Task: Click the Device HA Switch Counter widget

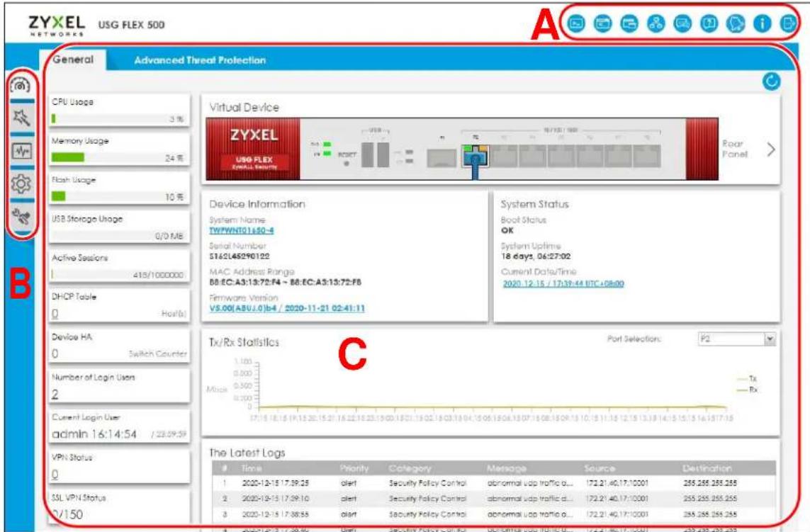Action: click(119, 346)
